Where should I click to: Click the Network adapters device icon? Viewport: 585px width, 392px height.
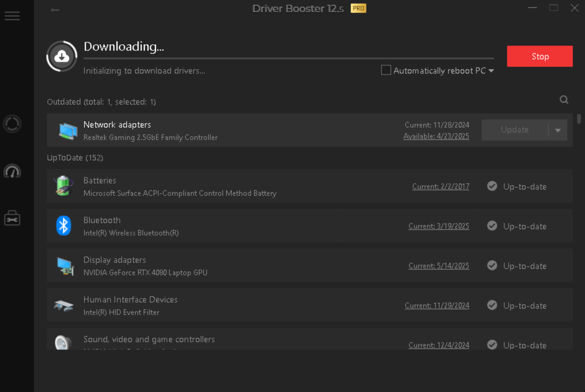67,131
